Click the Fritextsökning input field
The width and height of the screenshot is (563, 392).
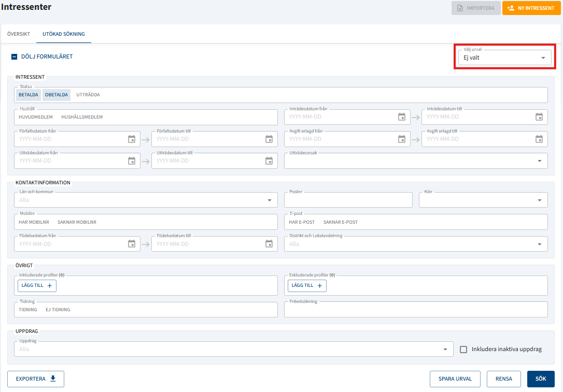point(416,310)
